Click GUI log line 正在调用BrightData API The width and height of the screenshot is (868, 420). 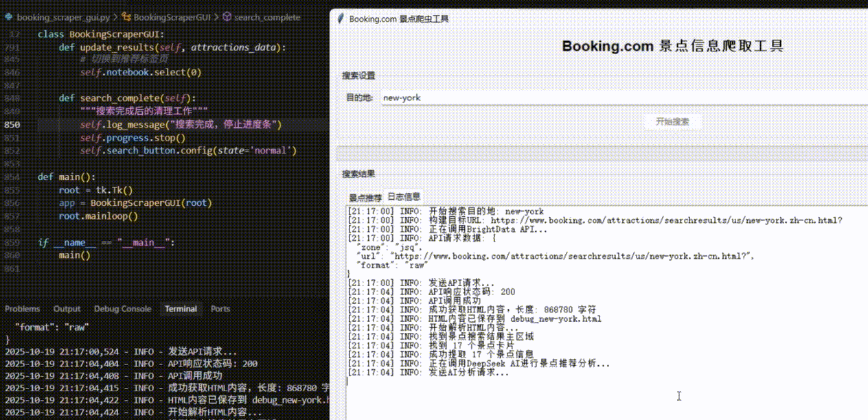click(447, 229)
